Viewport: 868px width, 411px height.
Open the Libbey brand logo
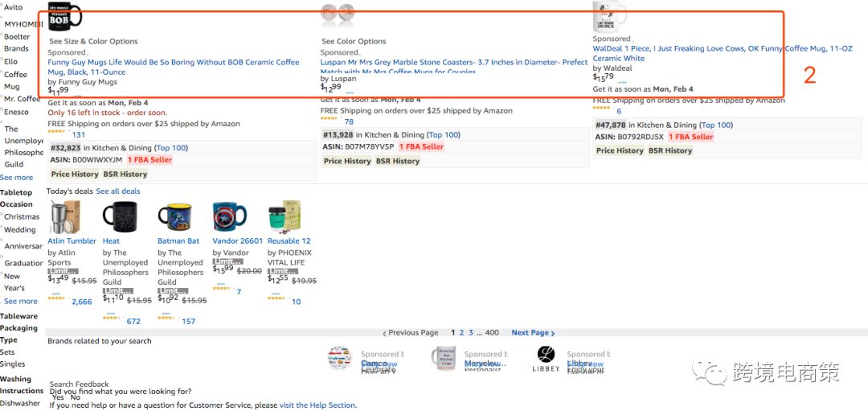[546, 360]
